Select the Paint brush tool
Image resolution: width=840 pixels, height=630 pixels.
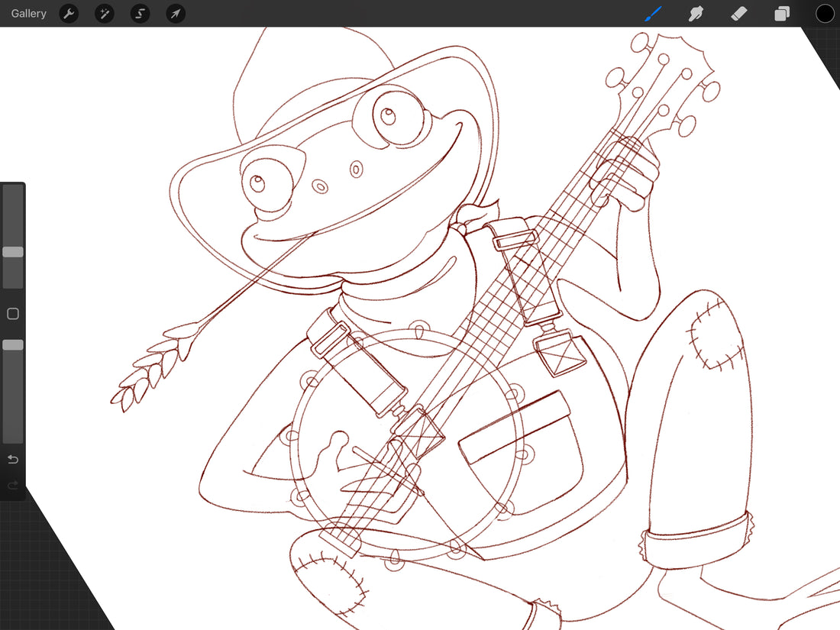(653, 14)
